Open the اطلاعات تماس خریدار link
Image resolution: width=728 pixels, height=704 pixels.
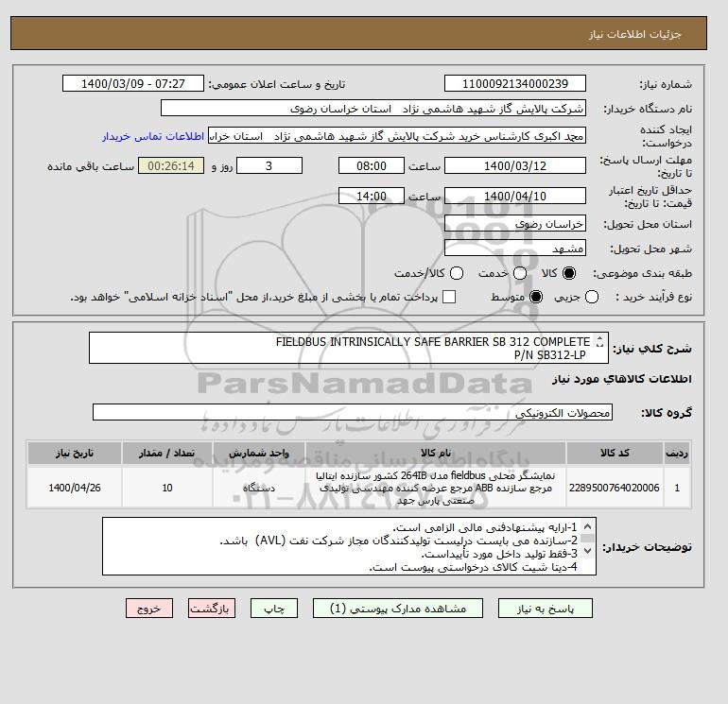pos(153,136)
